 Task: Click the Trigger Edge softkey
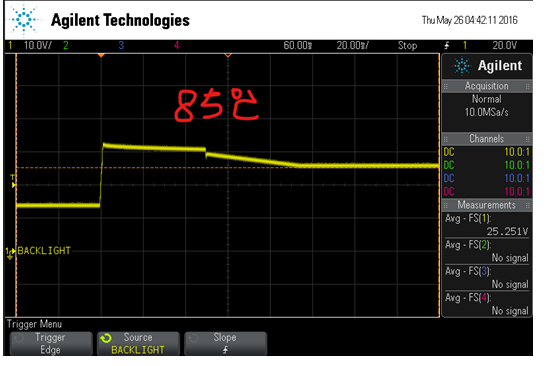[x=51, y=343]
